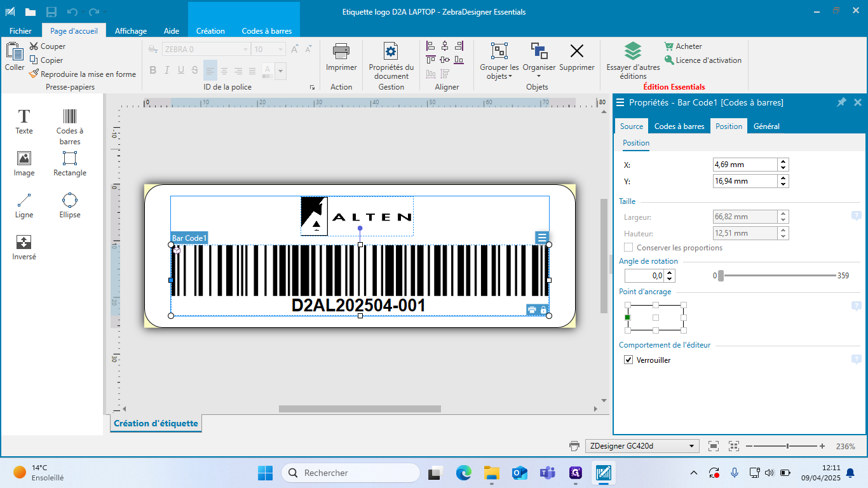Align objects to the right edge

coord(459,46)
